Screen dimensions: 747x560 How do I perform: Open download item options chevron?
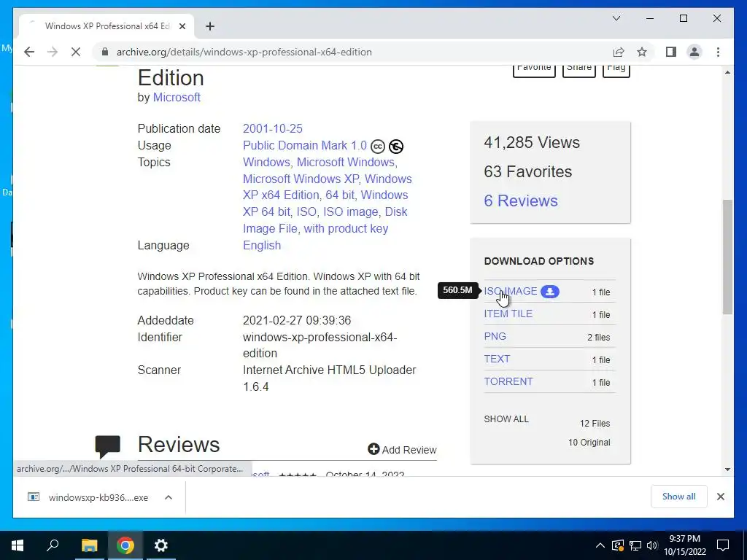169,497
